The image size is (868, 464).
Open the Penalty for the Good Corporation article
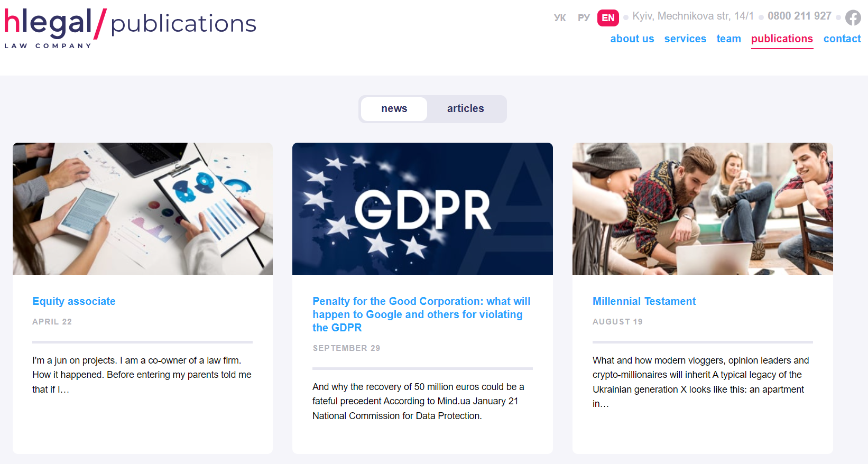tap(421, 314)
